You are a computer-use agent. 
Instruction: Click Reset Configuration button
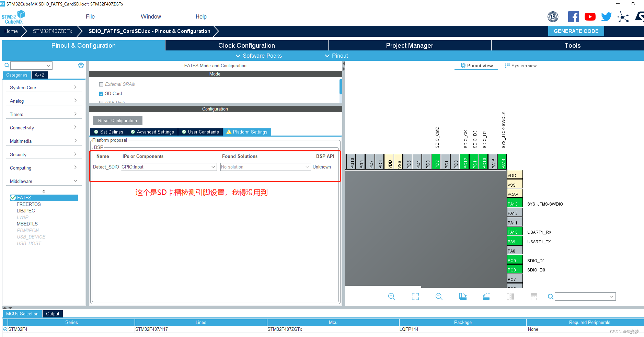tap(117, 120)
